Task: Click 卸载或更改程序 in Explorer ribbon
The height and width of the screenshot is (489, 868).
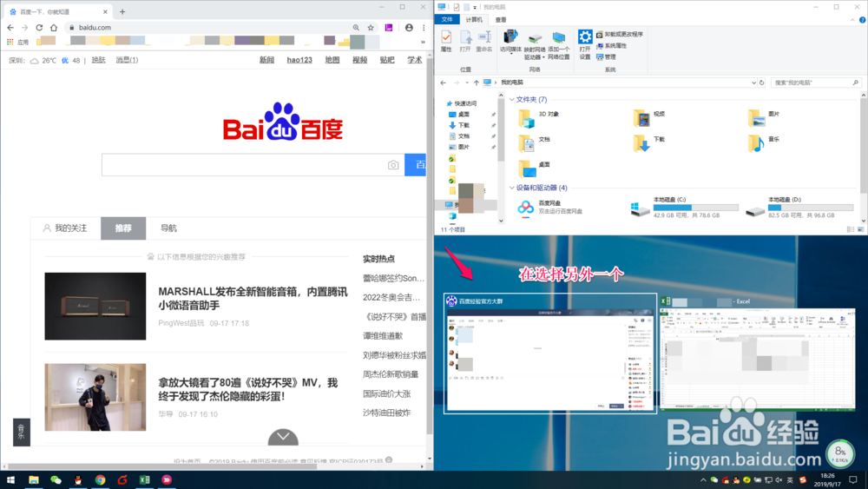Action: [x=620, y=35]
